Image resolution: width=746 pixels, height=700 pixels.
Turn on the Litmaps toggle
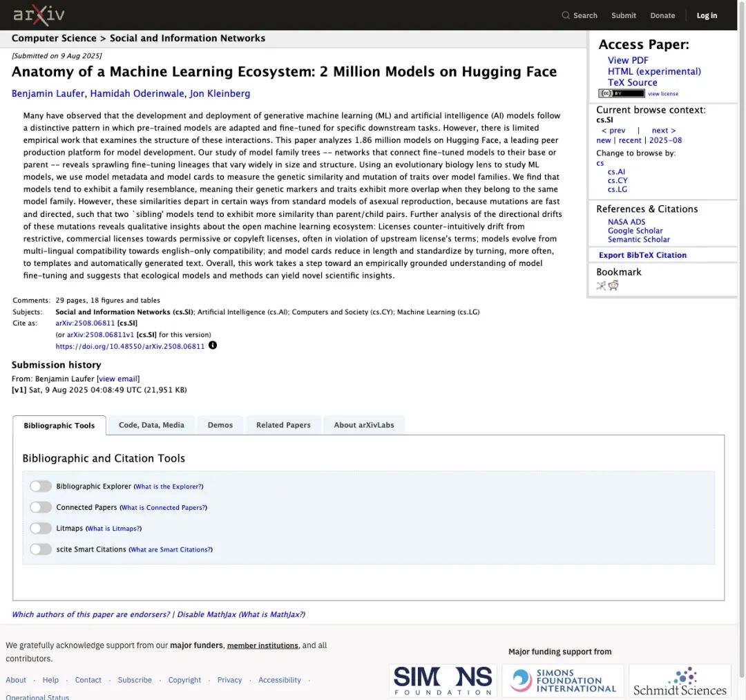[41, 528]
